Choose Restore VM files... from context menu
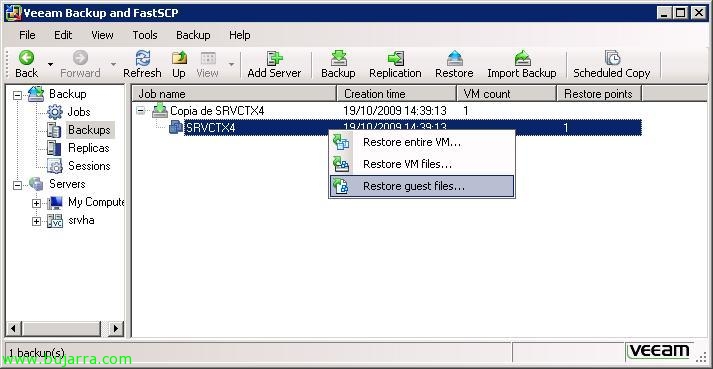Image resolution: width=713 pixels, height=369 pixels. coord(422,164)
